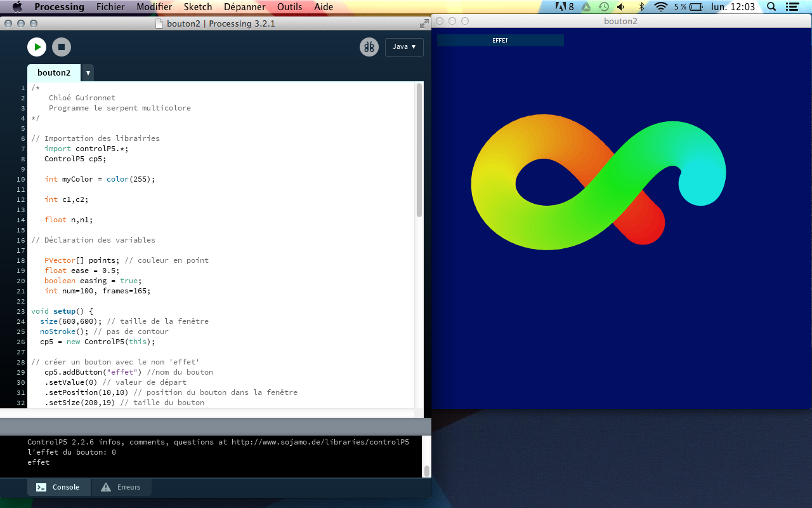Screen dimensions: 812x508
Task: Open the Bluetooth status icon
Action: click(x=641, y=7)
